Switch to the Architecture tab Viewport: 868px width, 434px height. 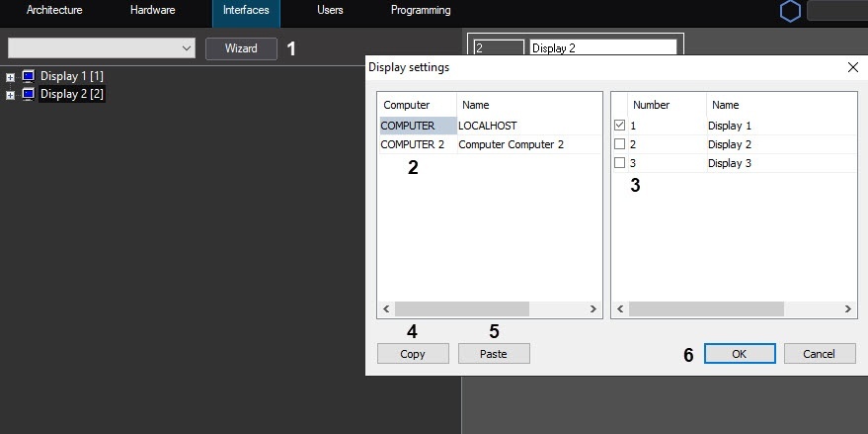click(x=54, y=11)
